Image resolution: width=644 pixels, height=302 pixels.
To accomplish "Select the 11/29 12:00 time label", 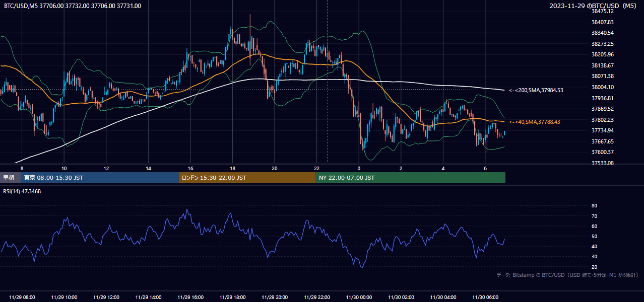I will (106, 297).
